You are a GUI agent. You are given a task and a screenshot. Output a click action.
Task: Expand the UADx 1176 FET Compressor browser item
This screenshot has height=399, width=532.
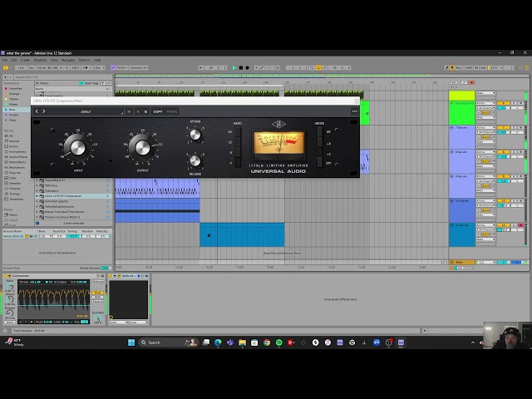coord(37,196)
